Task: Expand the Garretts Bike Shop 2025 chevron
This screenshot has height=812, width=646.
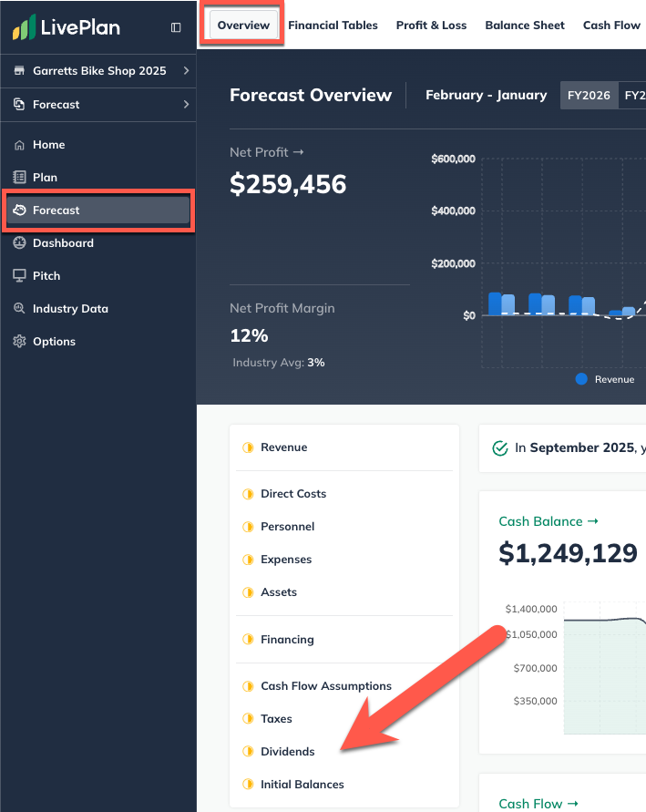Action: (x=185, y=70)
